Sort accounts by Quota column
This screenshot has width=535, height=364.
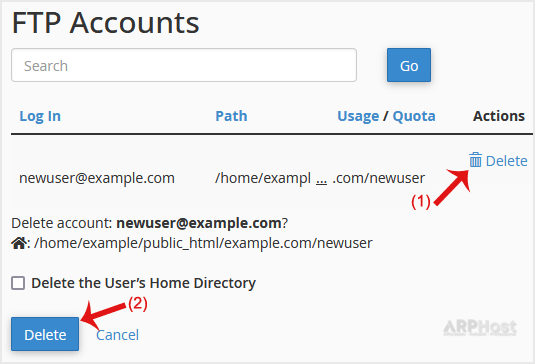pyautogui.click(x=414, y=116)
